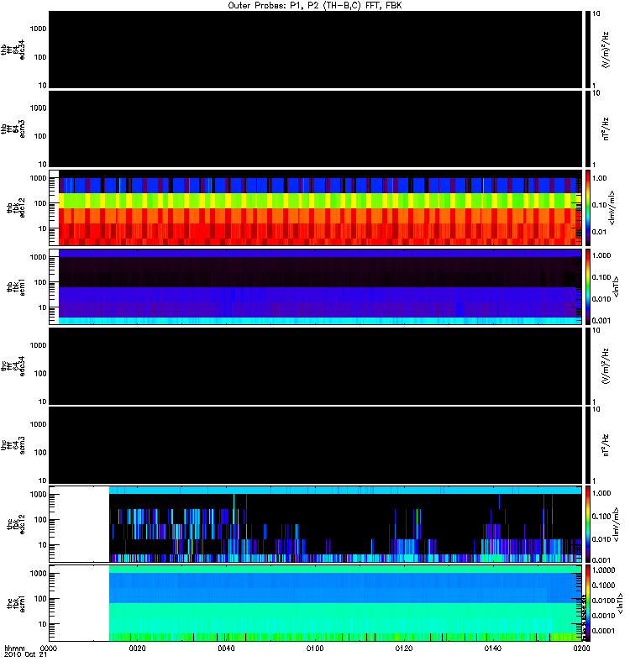The width and height of the screenshot is (630, 672).
Task: Click the "0.01" value on the thb edc12 colorbar
Action: (600, 232)
